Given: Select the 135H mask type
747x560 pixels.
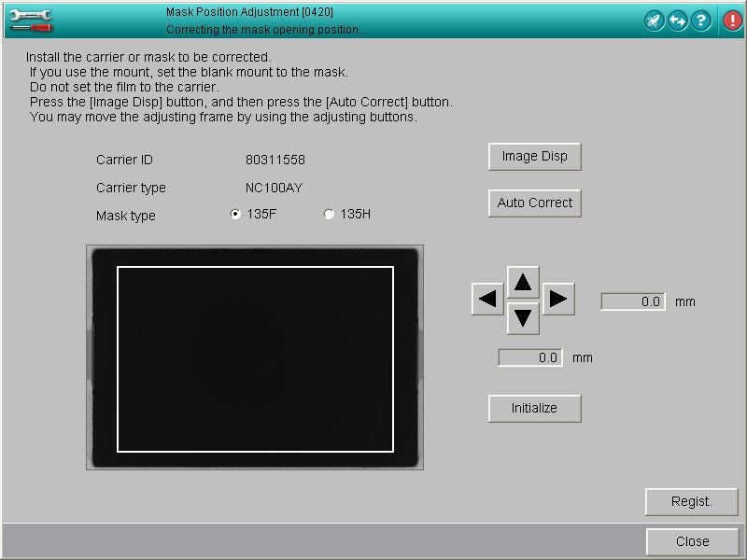Looking at the screenshot, I should (x=329, y=215).
